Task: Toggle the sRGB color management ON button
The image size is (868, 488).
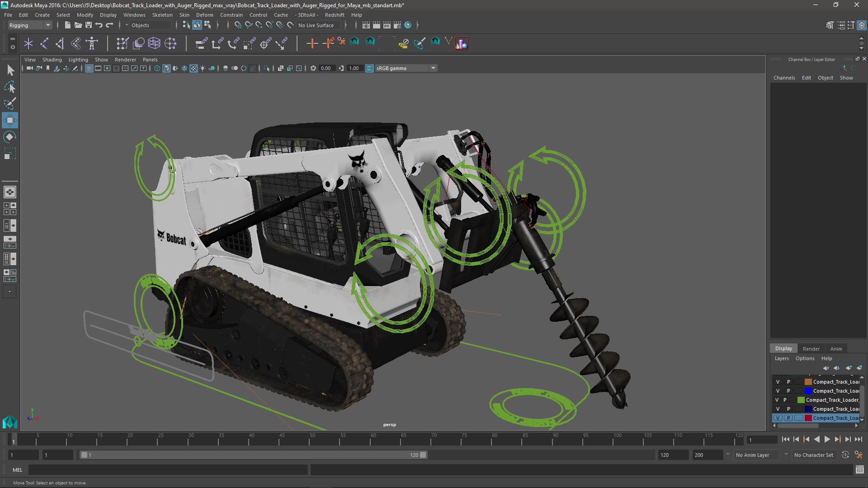Action: [369, 68]
